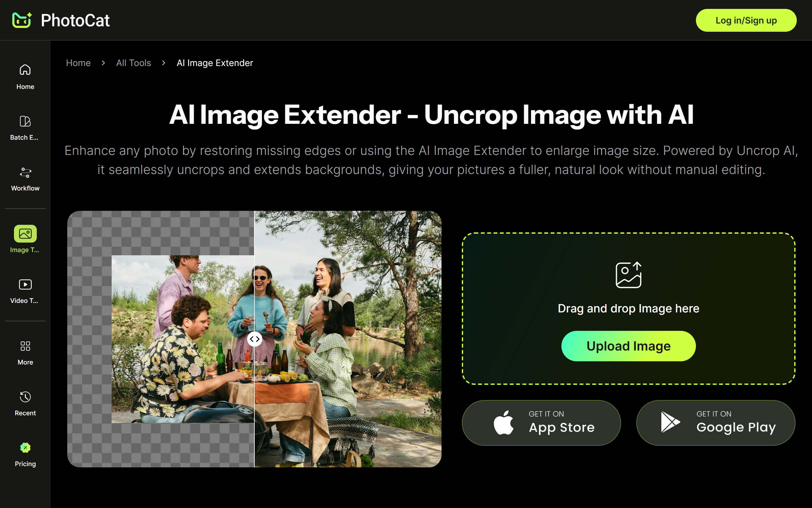Click the image upload arrow icon
812x508 pixels.
click(628, 275)
